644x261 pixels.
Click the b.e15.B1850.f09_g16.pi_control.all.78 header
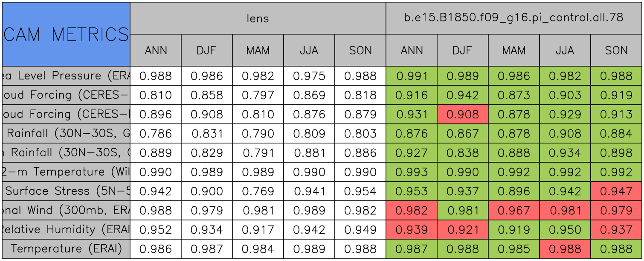[x=513, y=18]
